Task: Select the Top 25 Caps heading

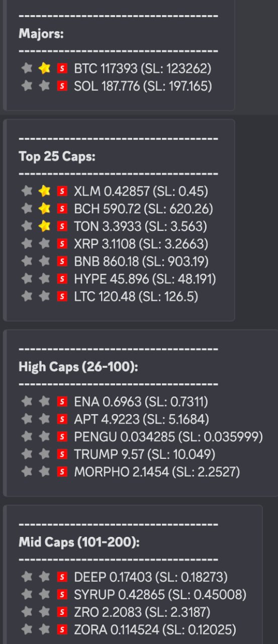Action: [x=57, y=156]
